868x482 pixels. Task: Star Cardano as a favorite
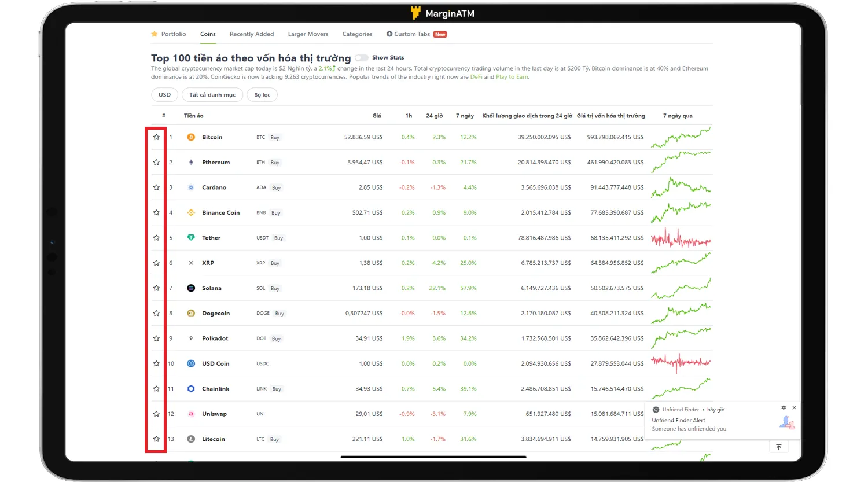(156, 187)
